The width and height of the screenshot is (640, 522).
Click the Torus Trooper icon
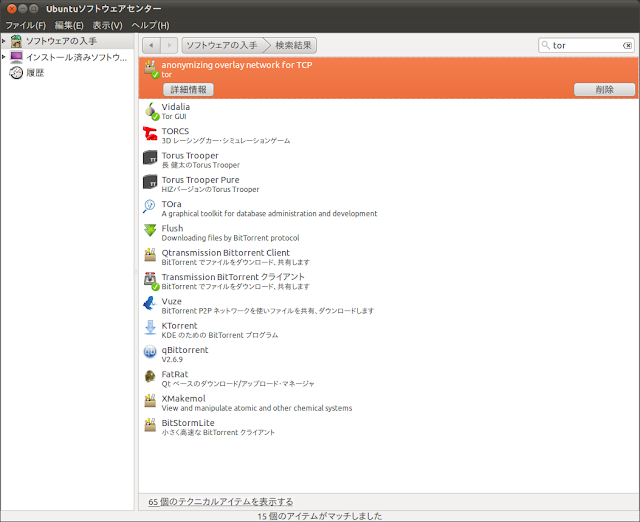150,158
